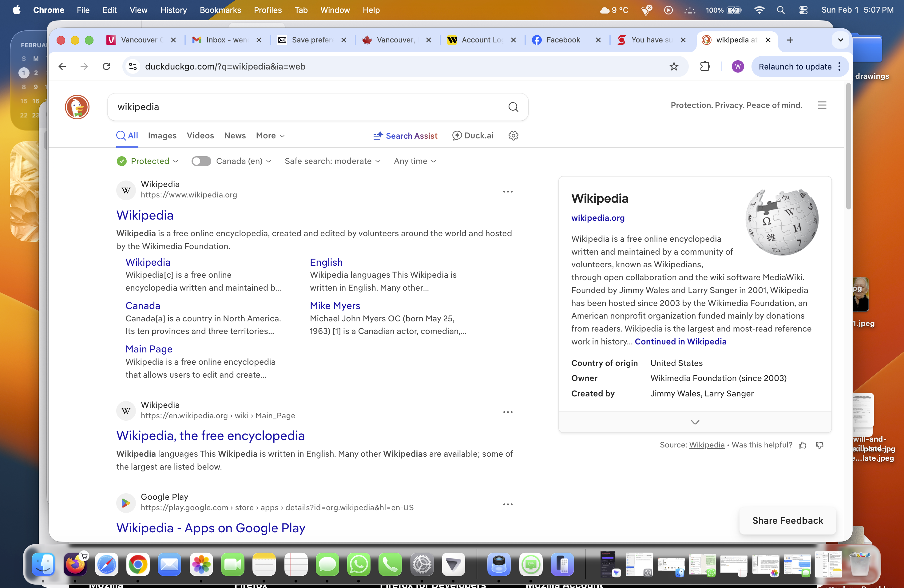This screenshot has width=904, height=588.
Task: Open the Safe search: moderate dropdown
Action: (332, 161)
